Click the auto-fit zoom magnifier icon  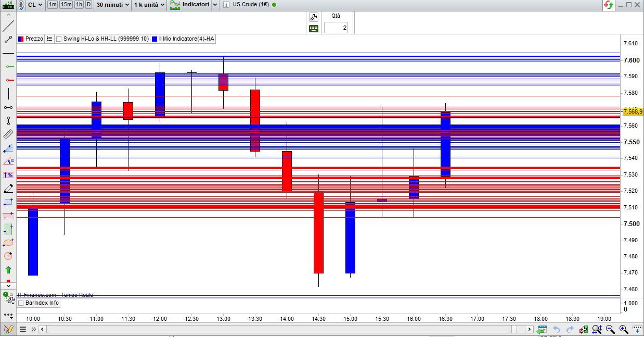click(597, 329)
